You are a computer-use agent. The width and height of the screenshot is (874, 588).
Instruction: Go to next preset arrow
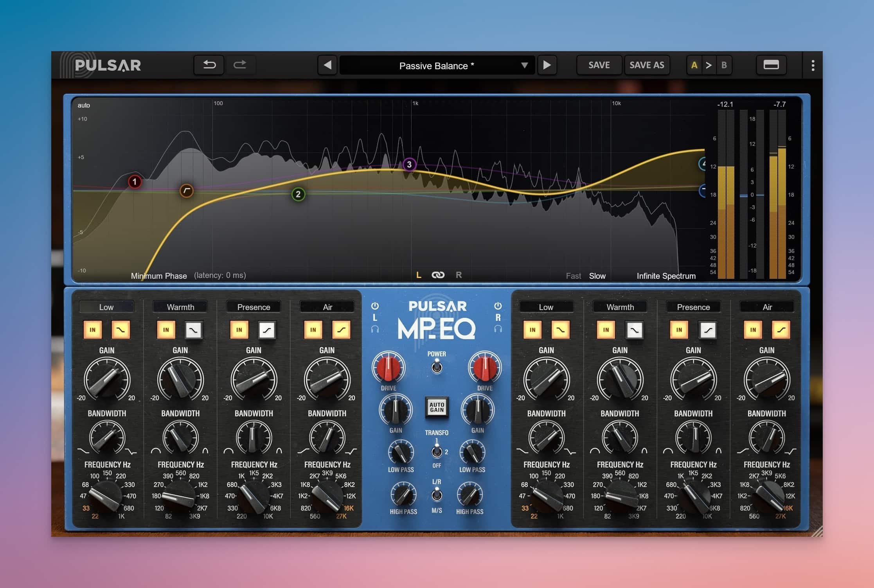[547, 65]
